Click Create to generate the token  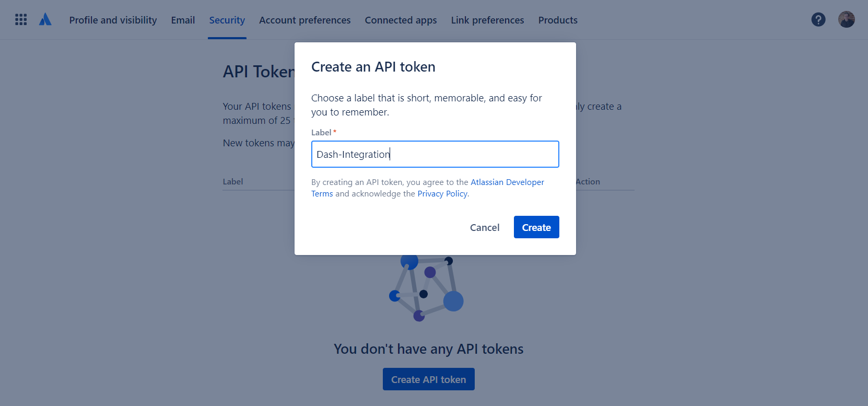pyautogui.click(x=536, y=227)
